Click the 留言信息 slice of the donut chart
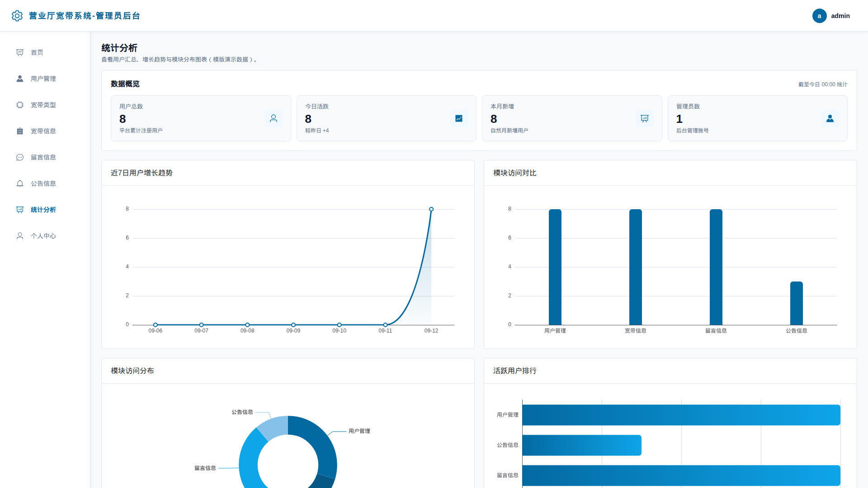Screen dimensions: 868x488 click(x=249, y=461)
